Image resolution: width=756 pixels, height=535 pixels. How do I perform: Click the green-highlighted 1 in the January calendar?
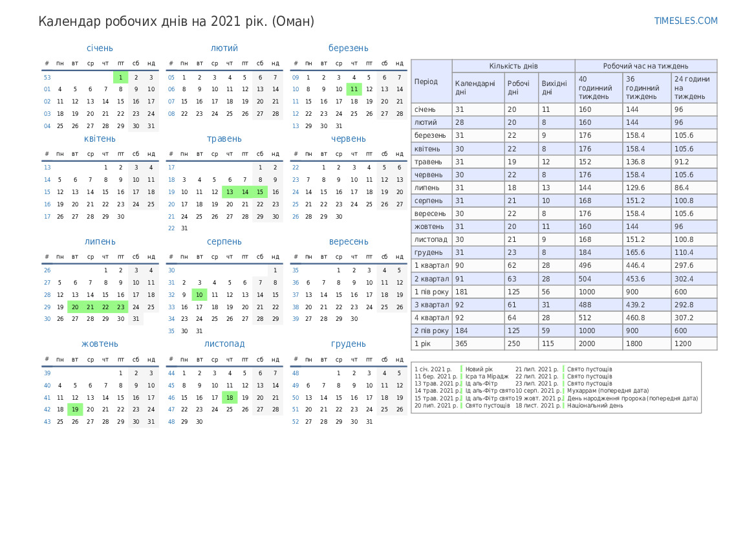pos(120,77)
